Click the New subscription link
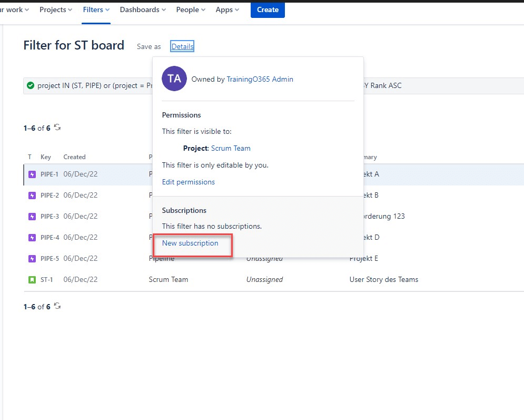 191,243
